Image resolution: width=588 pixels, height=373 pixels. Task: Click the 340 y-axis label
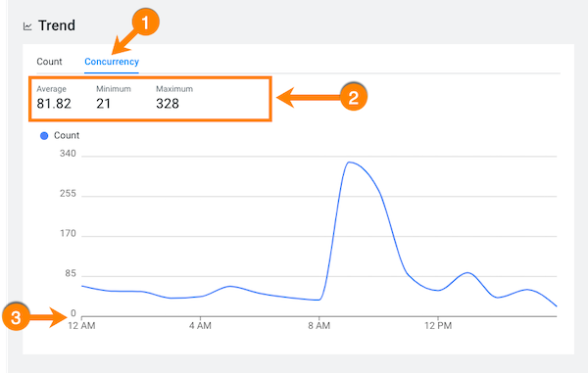pyautogui.click(x=68, y=154)
